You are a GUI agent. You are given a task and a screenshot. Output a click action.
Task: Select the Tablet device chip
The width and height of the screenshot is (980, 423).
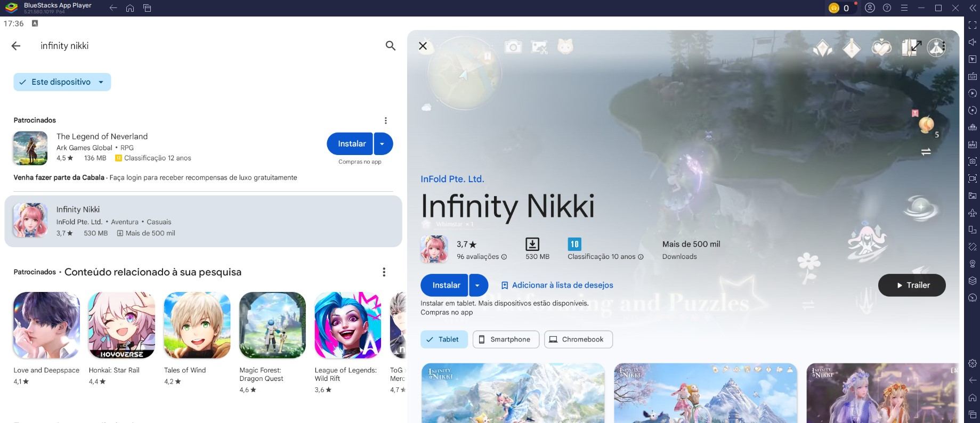click(444, 339)
